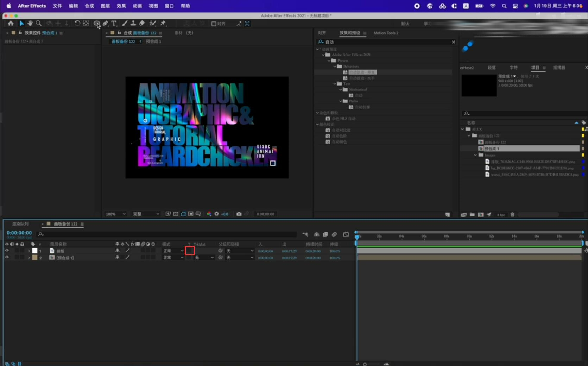Viewport: 588px width, 366px height.
Task: Open the 文件 menu
Action: pyautogui.click(x=57, y=6)
